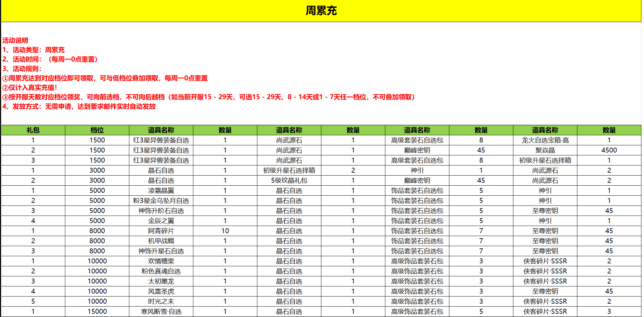Image resolution: width=644 pixels, height=317 pixels.
Task: Click the cell with quantity 4500
Action: click(609, 150)
